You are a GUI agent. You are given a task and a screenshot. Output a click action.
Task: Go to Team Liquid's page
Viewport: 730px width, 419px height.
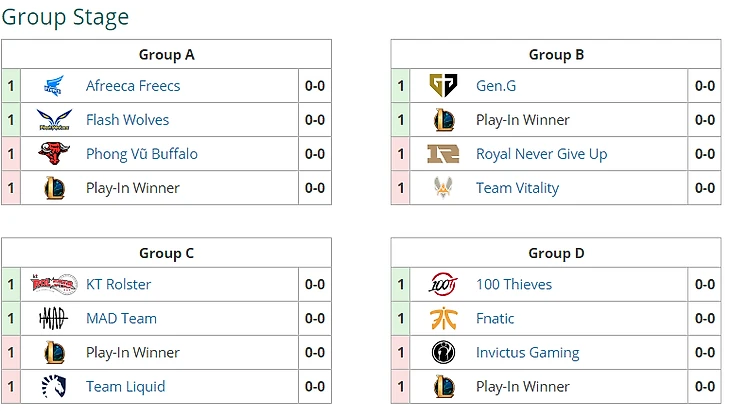(x=125, y=387)
